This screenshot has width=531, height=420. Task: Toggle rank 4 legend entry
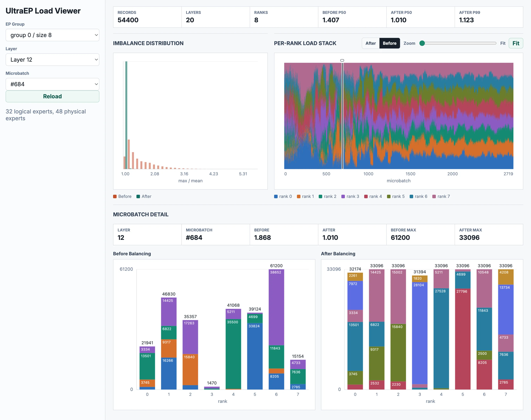[373, 196]
